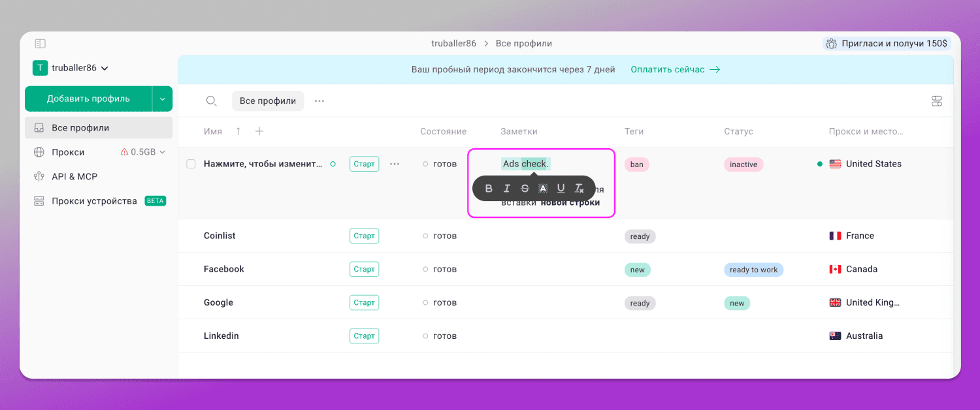
Task: Click the Прокси устройства server icon
Action: pyautogui.click(x=39, y=201)
